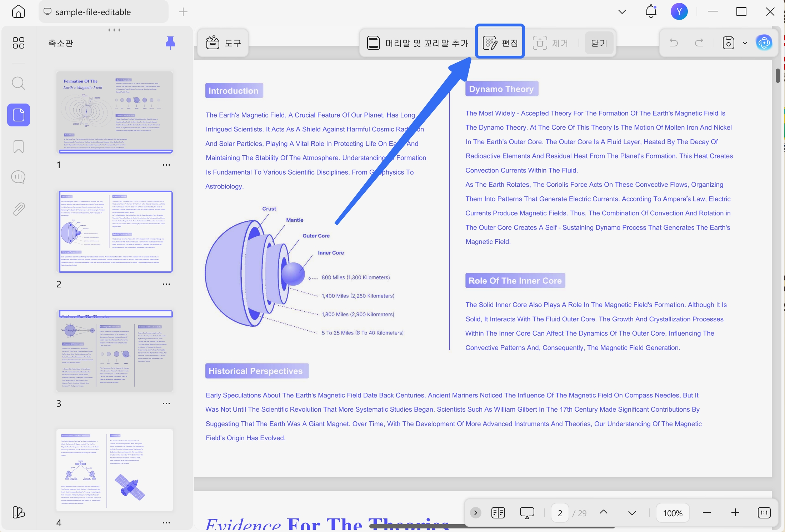Redo the last action

tap(699, 43)
